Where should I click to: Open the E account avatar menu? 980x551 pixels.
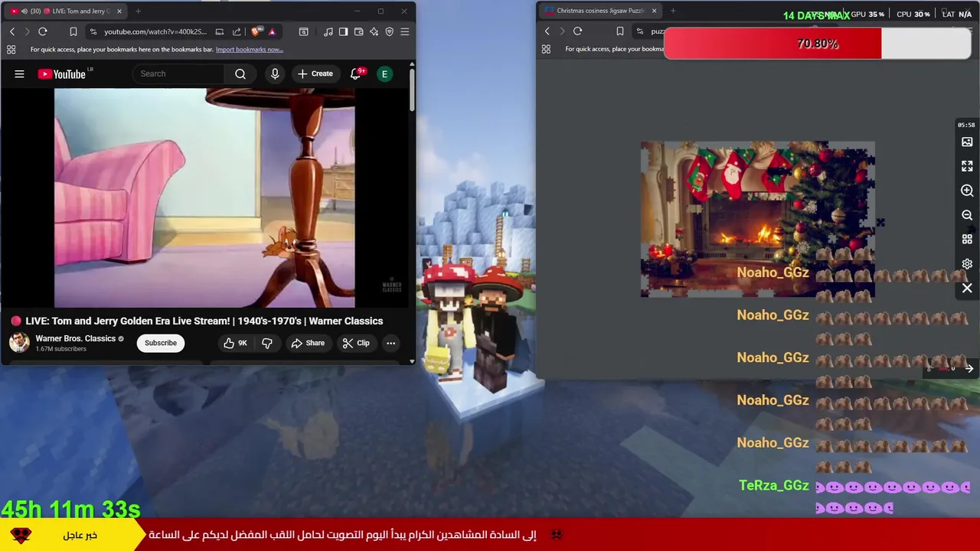coord(385,73)
